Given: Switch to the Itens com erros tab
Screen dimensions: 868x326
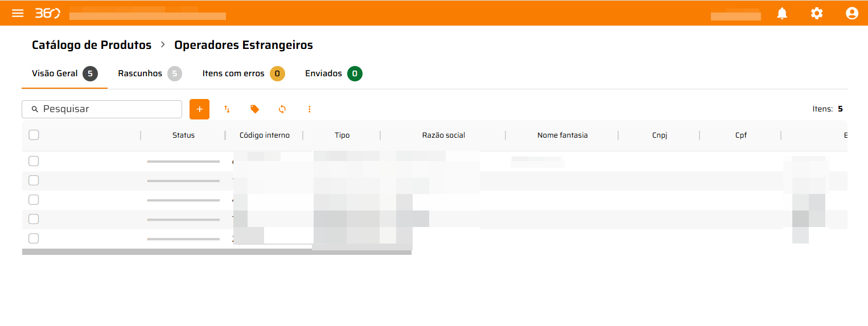Looking at the screenshot, I should tap(243, 74).
